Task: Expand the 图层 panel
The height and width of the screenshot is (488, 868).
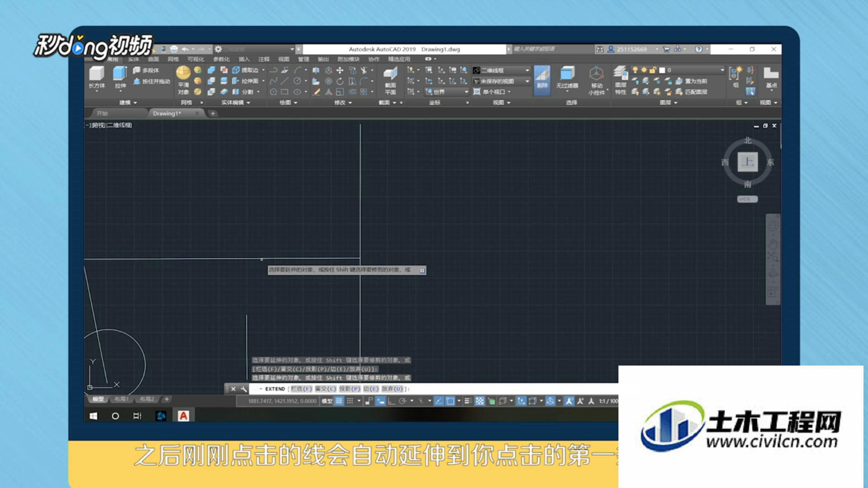Action: (x=668, y=103)
